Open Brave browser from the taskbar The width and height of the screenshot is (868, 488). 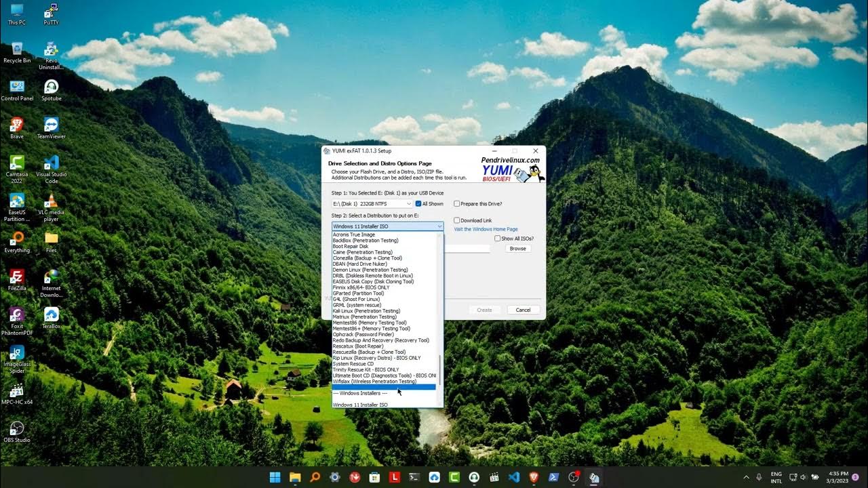[x=534, y=477]
